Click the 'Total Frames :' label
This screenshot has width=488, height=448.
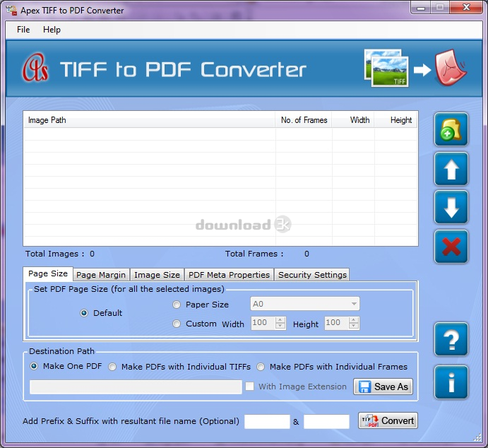(254, 254)
